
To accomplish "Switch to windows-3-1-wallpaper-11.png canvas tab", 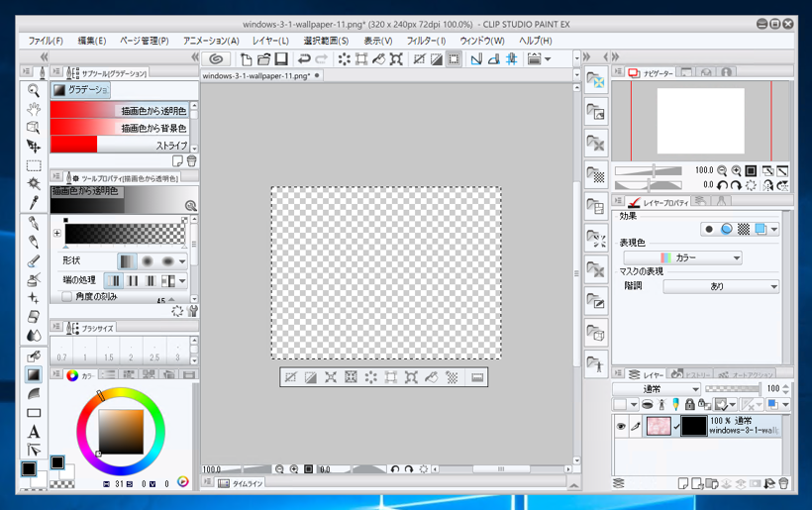I will click(x=260, y=75).
